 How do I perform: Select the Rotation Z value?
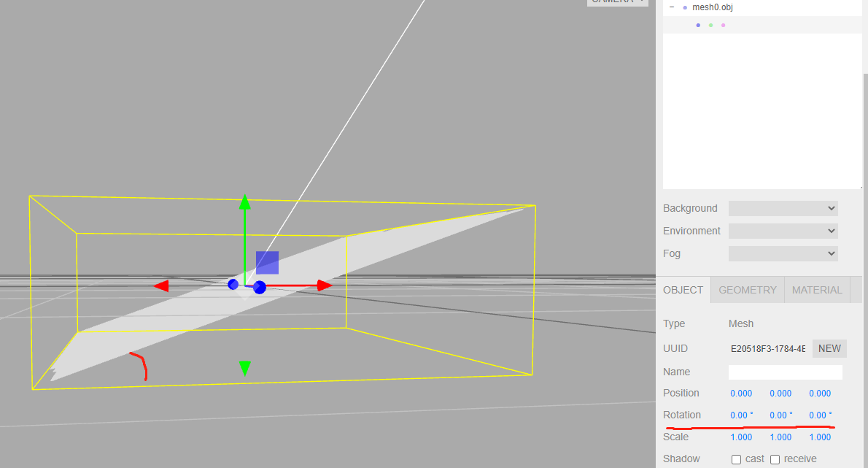click(821, 415)
